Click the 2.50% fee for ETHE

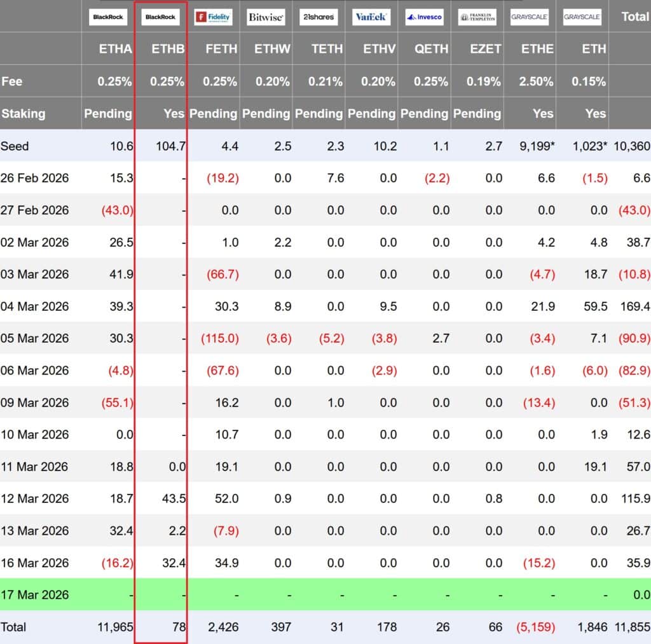click(x=536, y=81)
